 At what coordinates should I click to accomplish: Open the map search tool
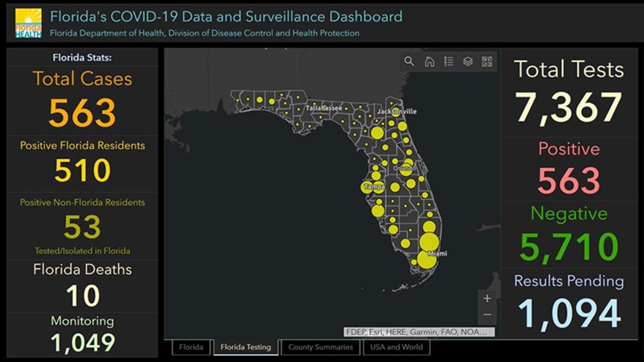[x=409, y=62]
